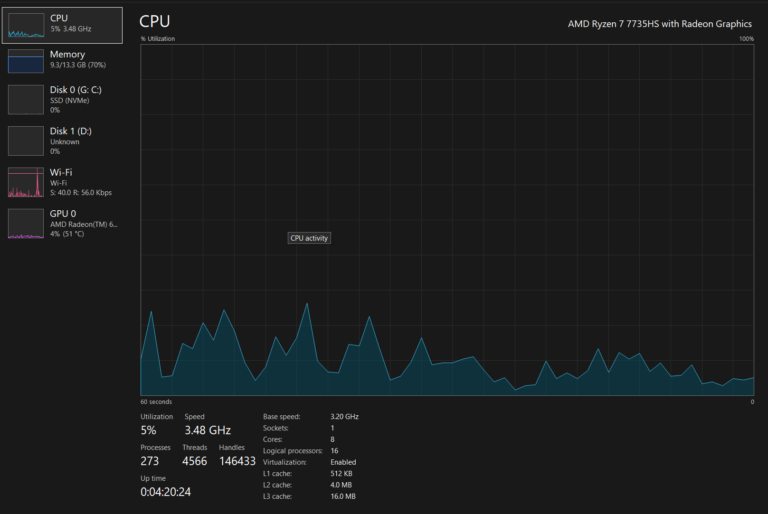
Task: Click the Logical processors value '16'
Action: (334, 451)
